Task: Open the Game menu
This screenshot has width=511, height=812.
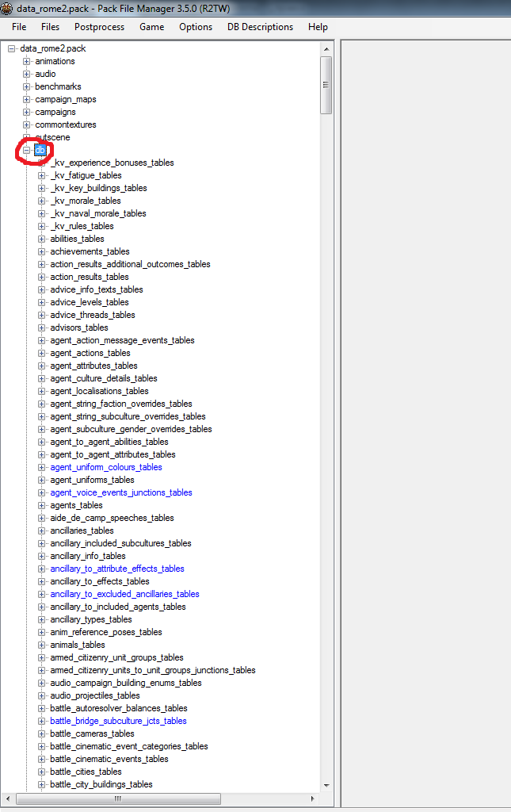Action: [x=151, y=27]
